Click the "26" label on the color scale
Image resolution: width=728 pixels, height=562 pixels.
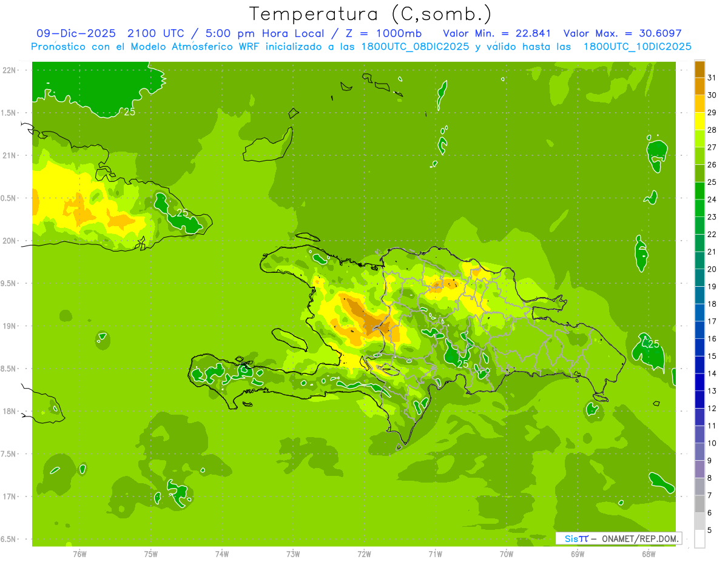pos(712,165)
